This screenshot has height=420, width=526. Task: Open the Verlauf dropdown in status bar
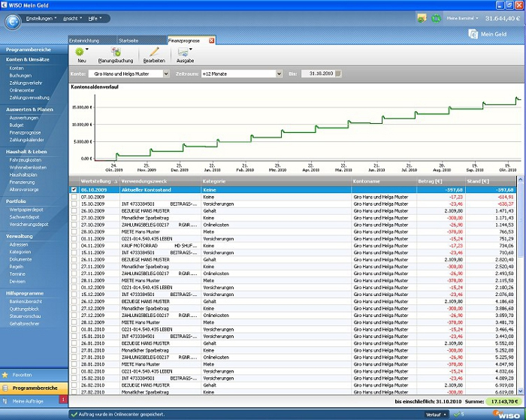[436, 415]
